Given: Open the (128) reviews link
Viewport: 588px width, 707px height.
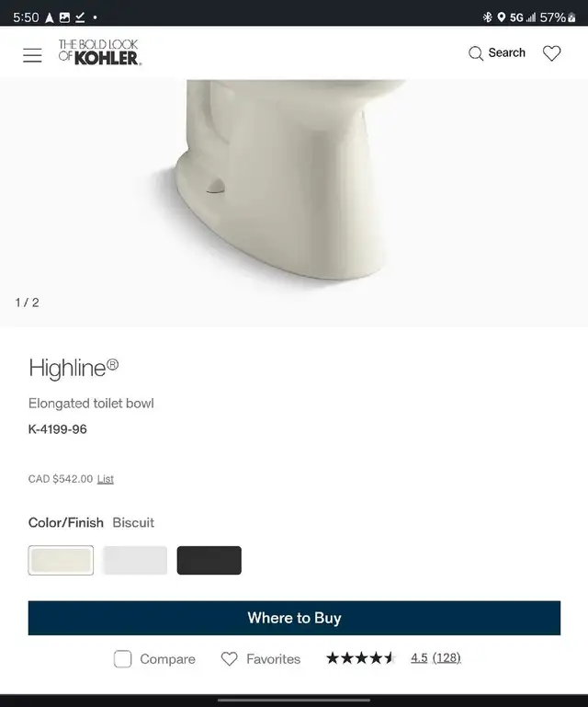Looking at the screenshot, I should tap(447, 658).
